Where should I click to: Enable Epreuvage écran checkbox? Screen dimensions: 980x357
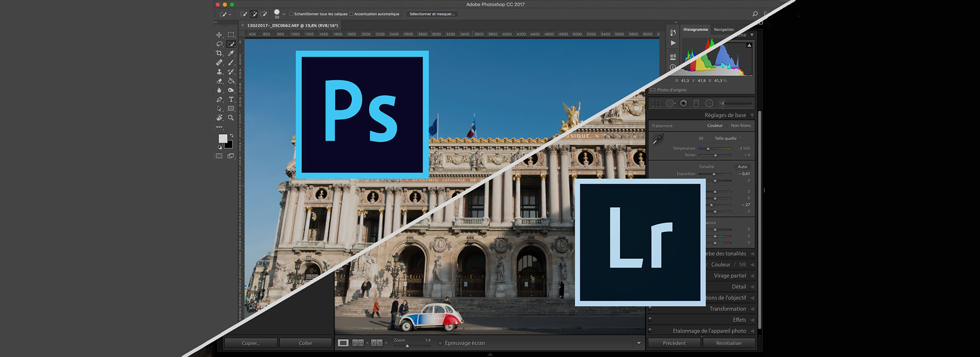click(x=440, y=343)
